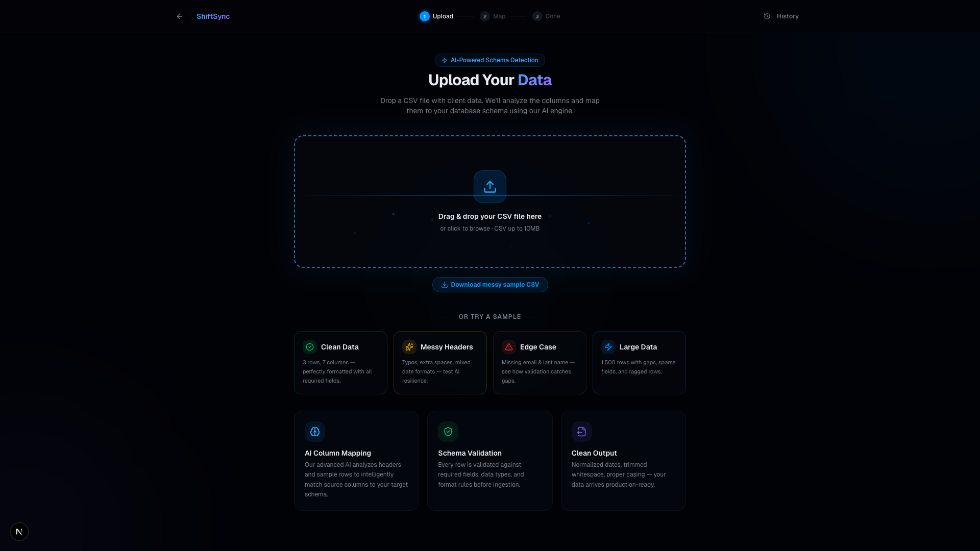Click the History clock icon
The width and height of the screenshot is (980, 551).
pyautogui.click(x=767, y=16)
